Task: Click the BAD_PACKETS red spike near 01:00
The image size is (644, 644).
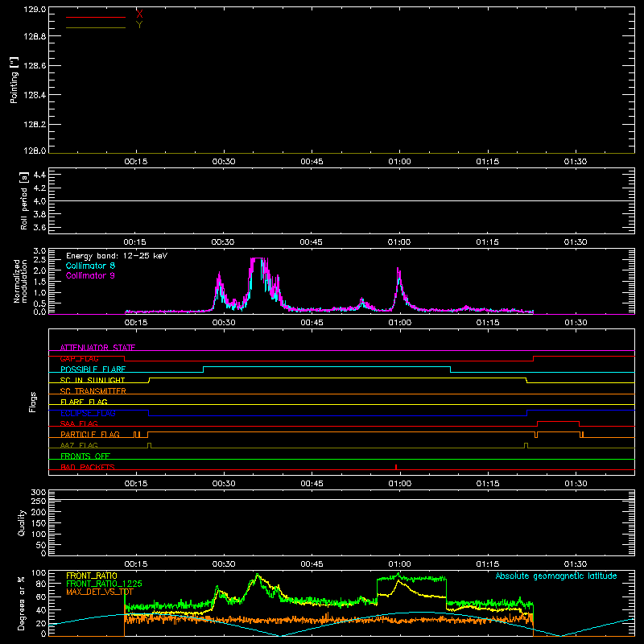Action: [396, 467]
